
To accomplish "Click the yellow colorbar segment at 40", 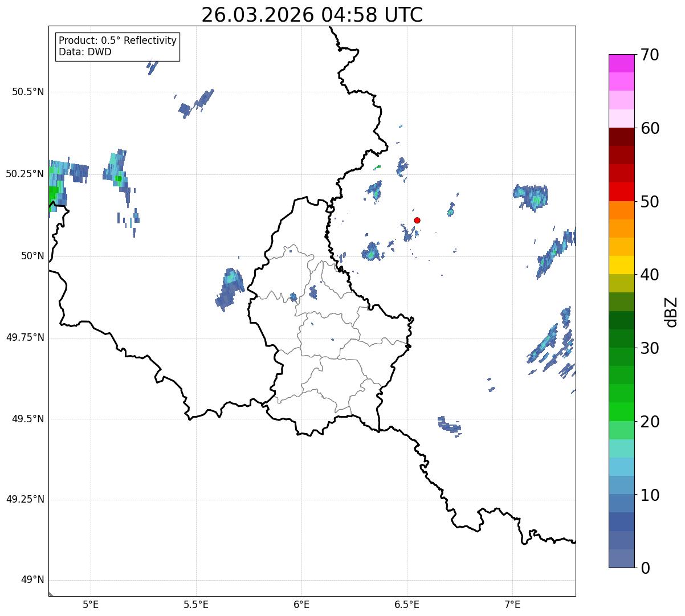I will coord(621,265).
